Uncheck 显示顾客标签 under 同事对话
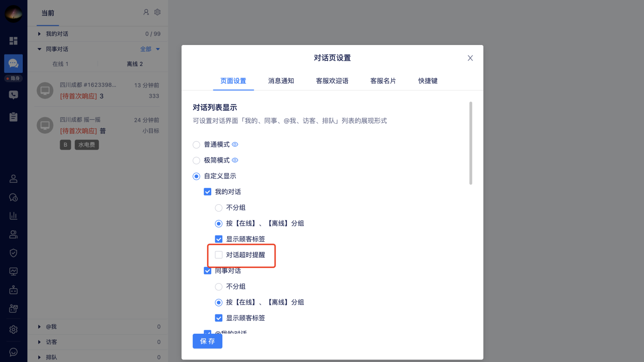Viewport: 644px width, 362px height. point(219,318)
